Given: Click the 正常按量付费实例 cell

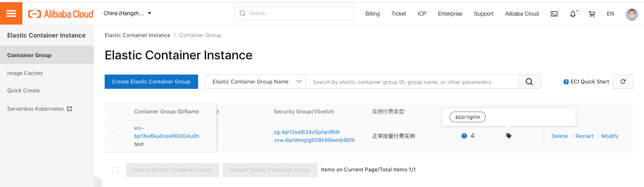Looking at the screenshot, I should (394, 136).
